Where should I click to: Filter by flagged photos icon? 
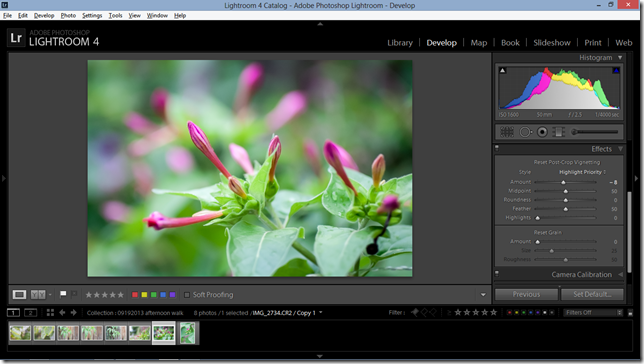415,313
